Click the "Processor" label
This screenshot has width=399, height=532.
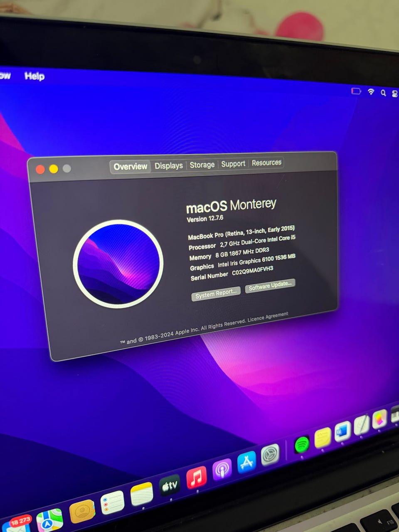click(202, 247)
